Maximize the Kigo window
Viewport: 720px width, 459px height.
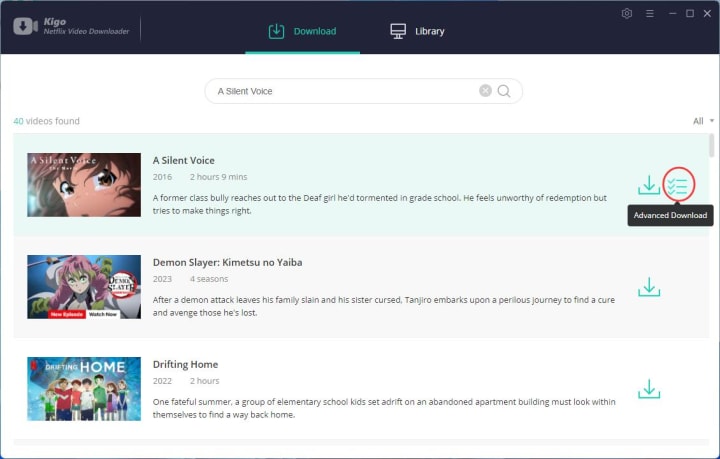point(690,14)
